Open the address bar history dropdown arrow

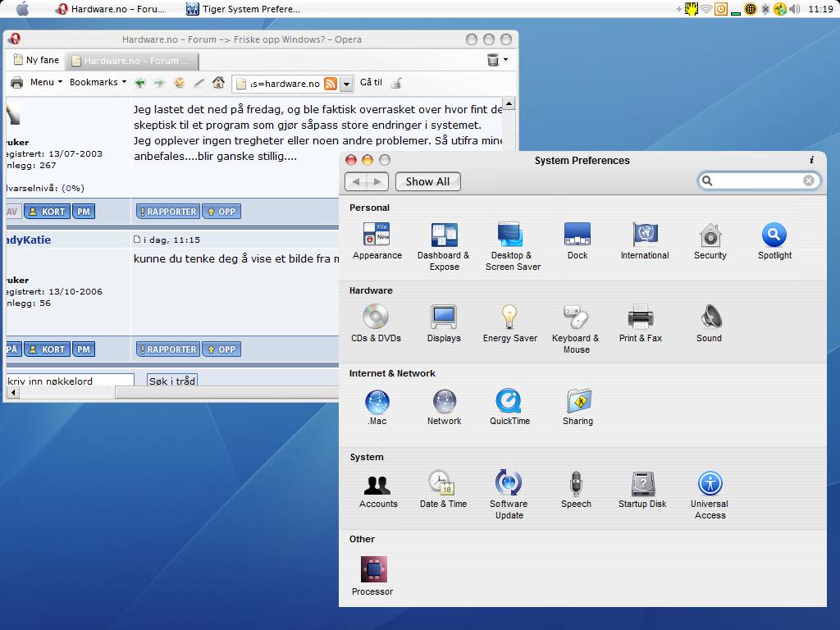pos(346,84)
